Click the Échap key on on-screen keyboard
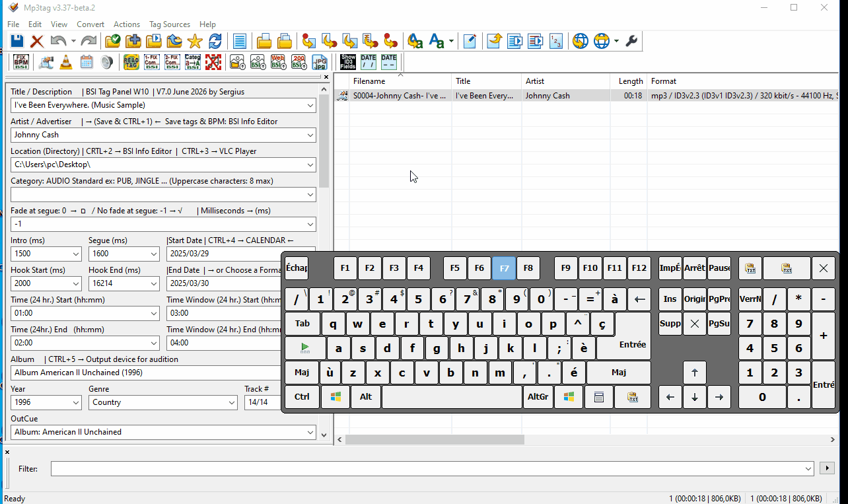Viewport: 848px width, 504px height. pyautogui.click(x=297, y=268)
